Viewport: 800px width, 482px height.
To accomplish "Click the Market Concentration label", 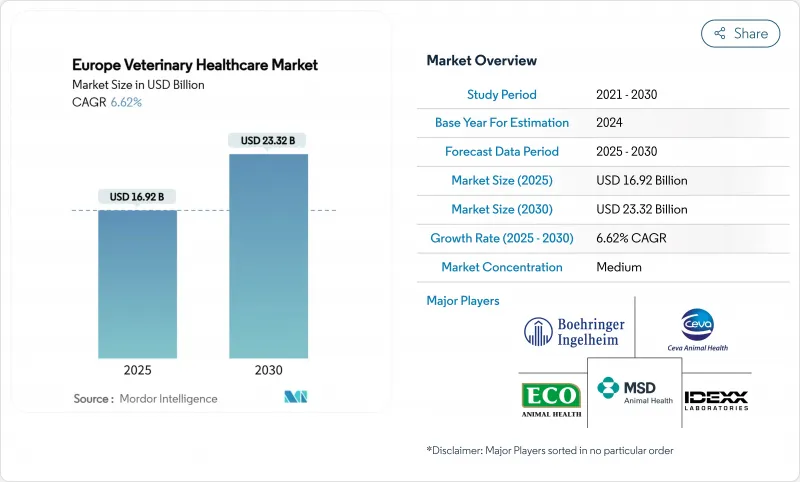I will point(502,267).
